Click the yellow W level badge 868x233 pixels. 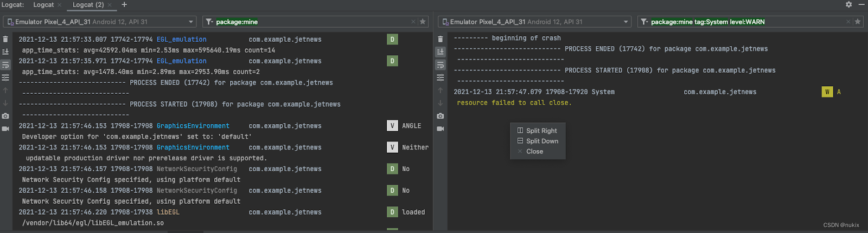(x=827, y=92)
